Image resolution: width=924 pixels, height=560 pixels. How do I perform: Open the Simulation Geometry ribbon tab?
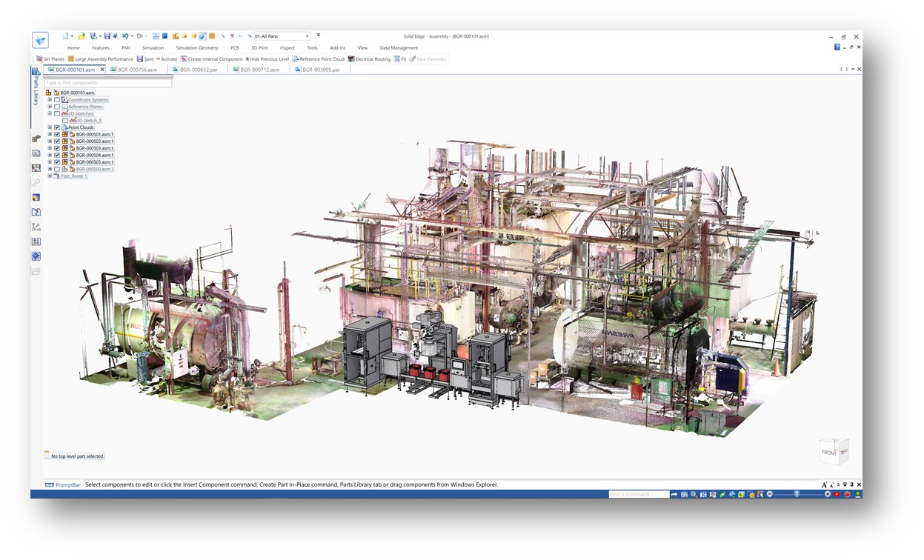(197, 48)
